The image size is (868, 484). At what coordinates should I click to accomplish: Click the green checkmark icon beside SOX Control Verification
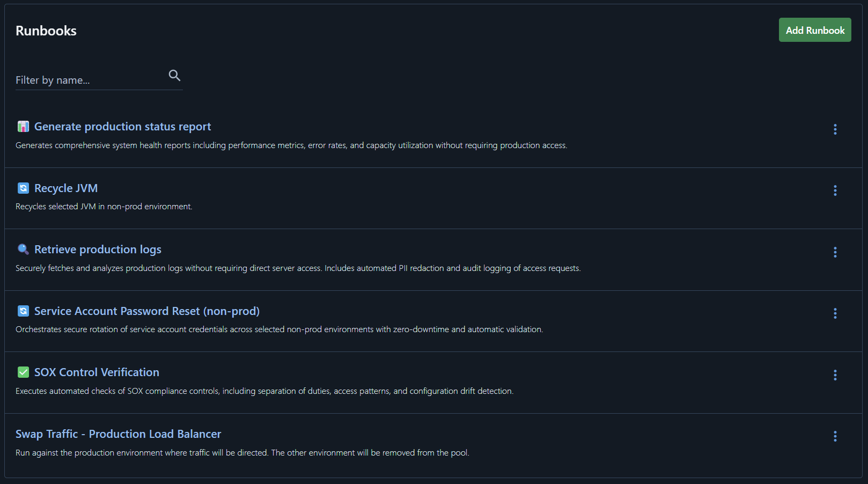pos(23,372)
